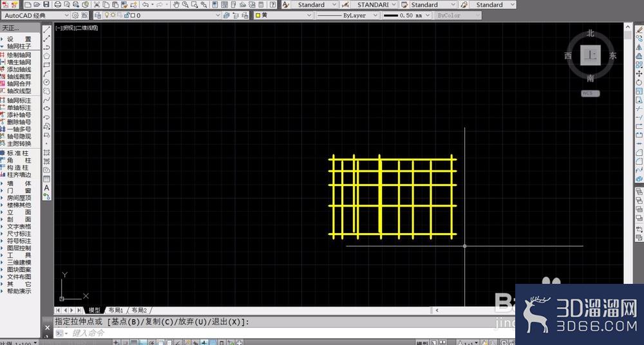The width and height of the screenshot is (644, 345).
Task: Click the ViewCube 上 top face
Action: click(x=591, y=55)
